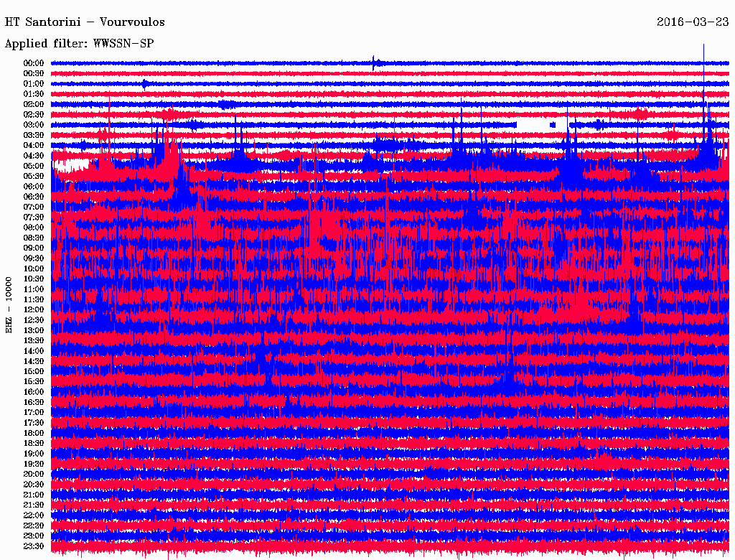Select the 03:00 time label

coord(34,125)
